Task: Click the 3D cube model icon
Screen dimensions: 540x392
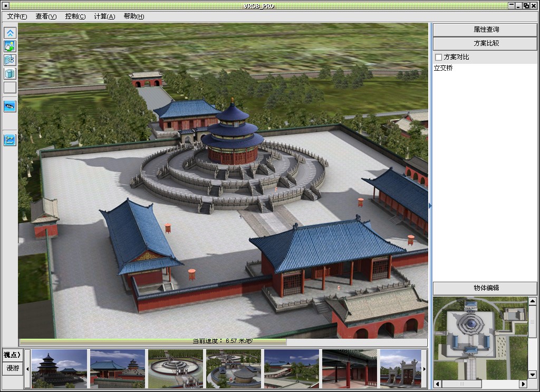Action: 10,74
